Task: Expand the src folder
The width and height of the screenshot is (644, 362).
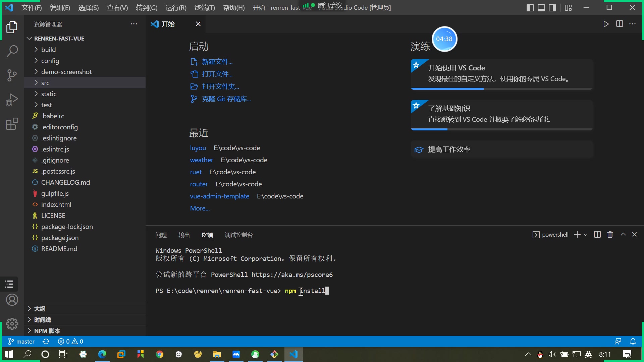Action: point(85,83)
